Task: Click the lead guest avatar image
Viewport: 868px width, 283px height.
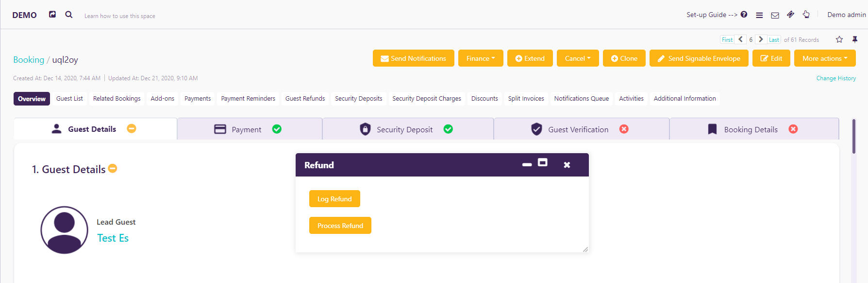Action: pos(64,230)
